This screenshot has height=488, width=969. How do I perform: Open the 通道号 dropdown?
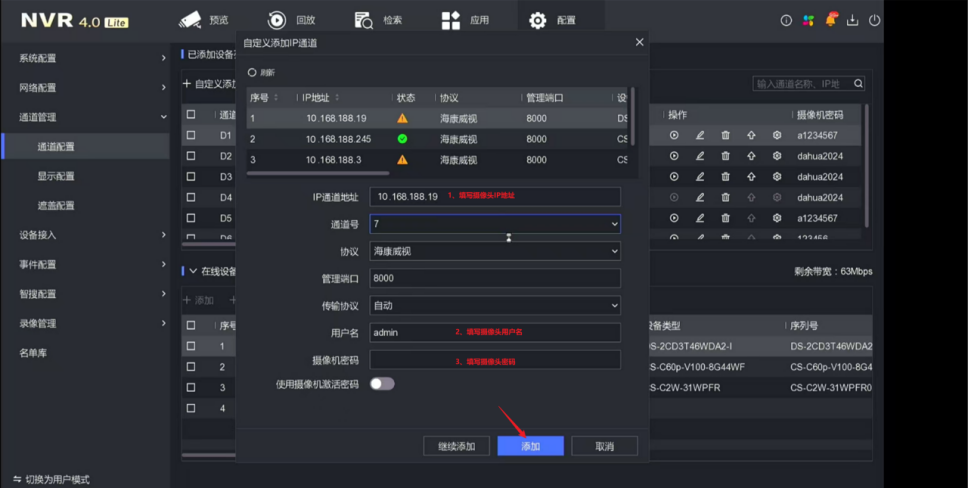(x=495, y=225)
